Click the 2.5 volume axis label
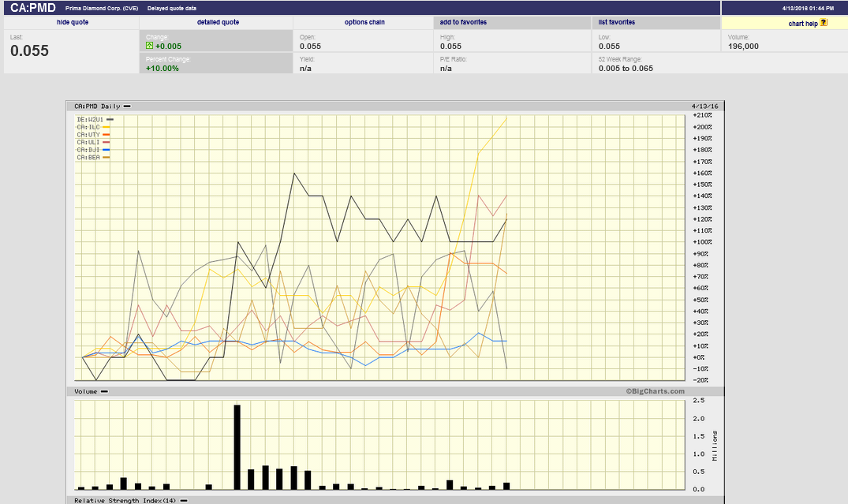The height and width of the screenshot is (504, 848). click(699, 401)
